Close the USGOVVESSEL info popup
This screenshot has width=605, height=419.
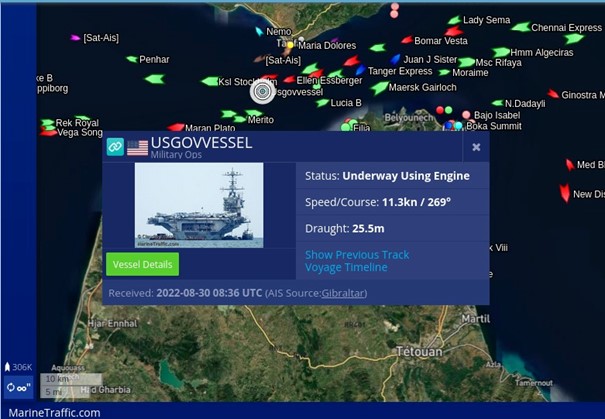476,147
